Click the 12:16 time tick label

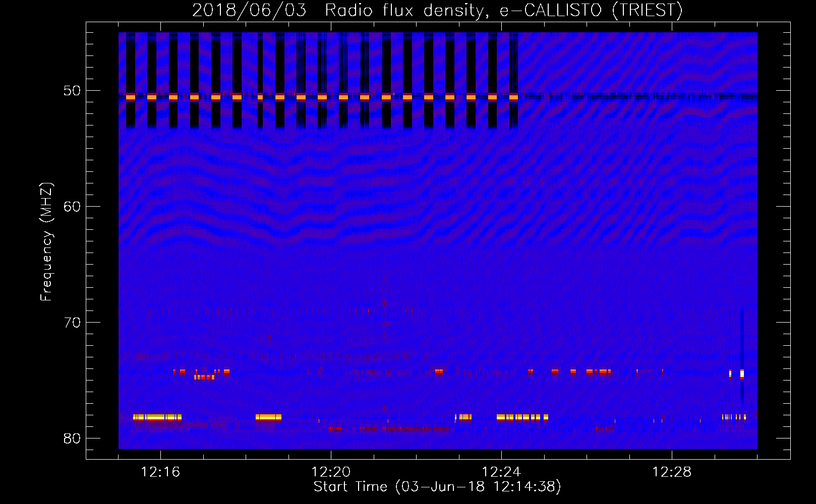coord(160,472)
